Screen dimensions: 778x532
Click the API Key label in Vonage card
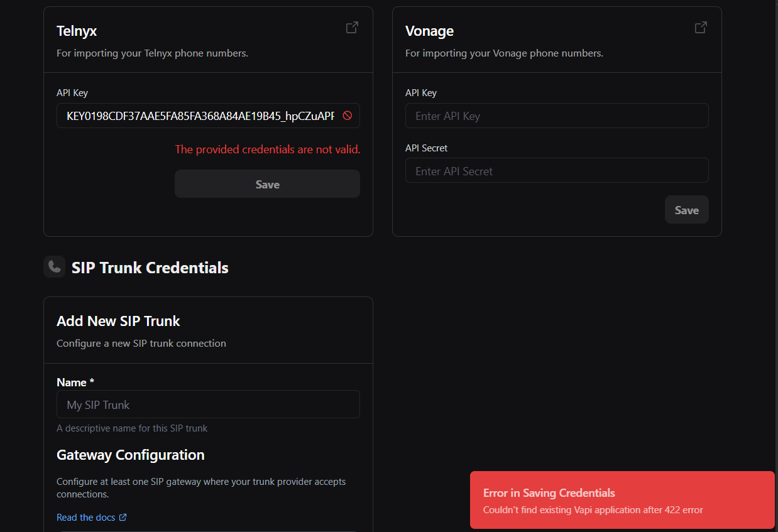pos(421,93)
